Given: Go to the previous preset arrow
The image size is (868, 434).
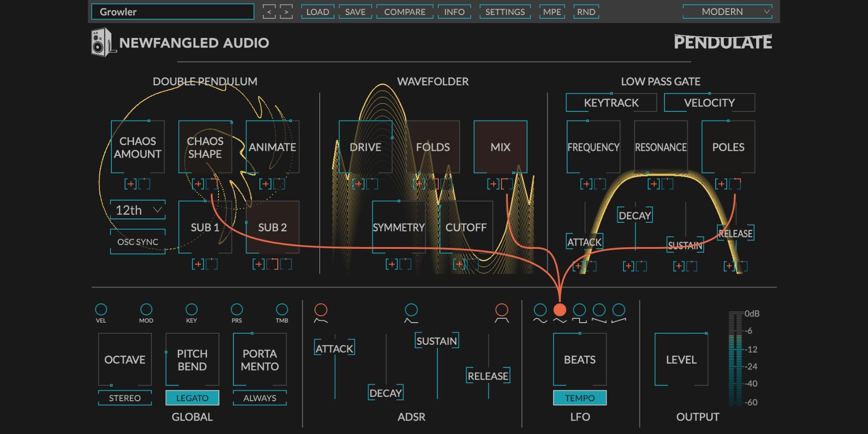Looking at the screenshot, I should click(269, 12).
